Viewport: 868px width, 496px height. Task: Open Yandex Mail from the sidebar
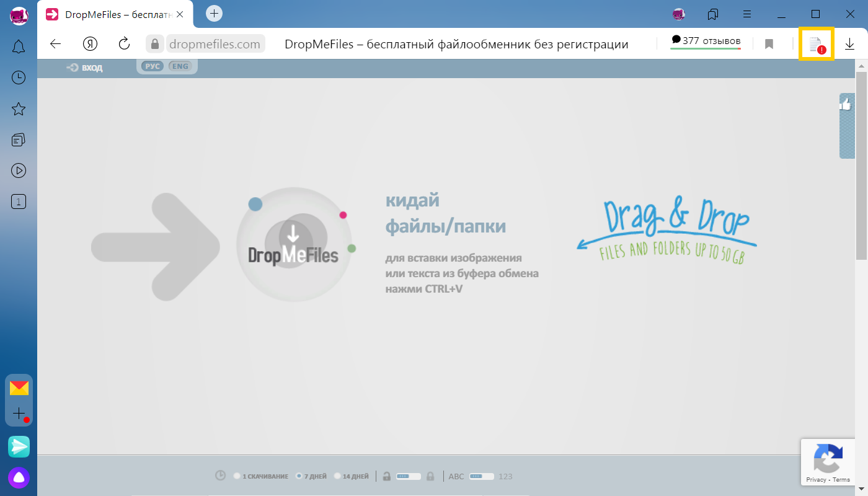pyautogui.click(x=19, y=388)
